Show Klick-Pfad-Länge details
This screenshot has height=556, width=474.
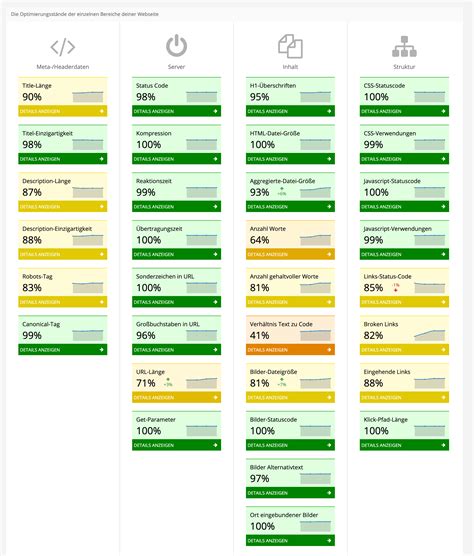pyautogui.click(x=404, y=445)
